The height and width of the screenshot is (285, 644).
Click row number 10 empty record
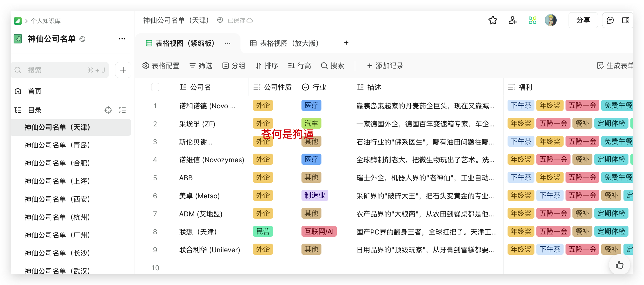click(x=155, y=268)
